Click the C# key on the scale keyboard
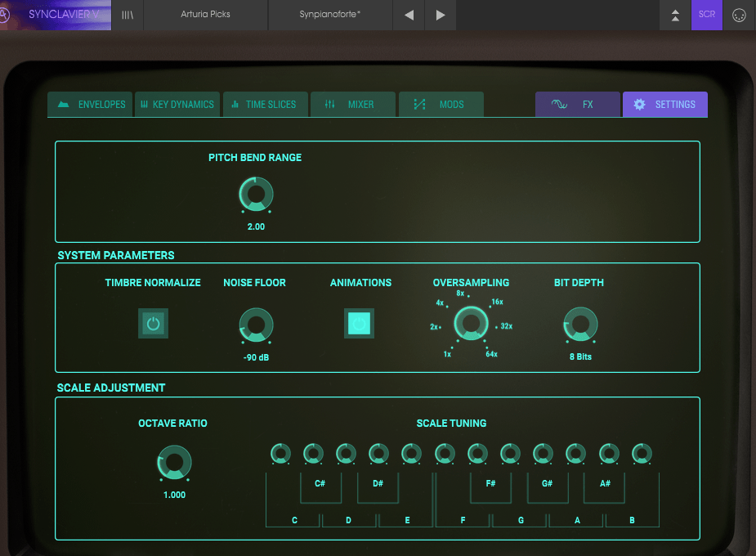Image resolution: width=756 pixels, height=556 pixels. point(320,488)
